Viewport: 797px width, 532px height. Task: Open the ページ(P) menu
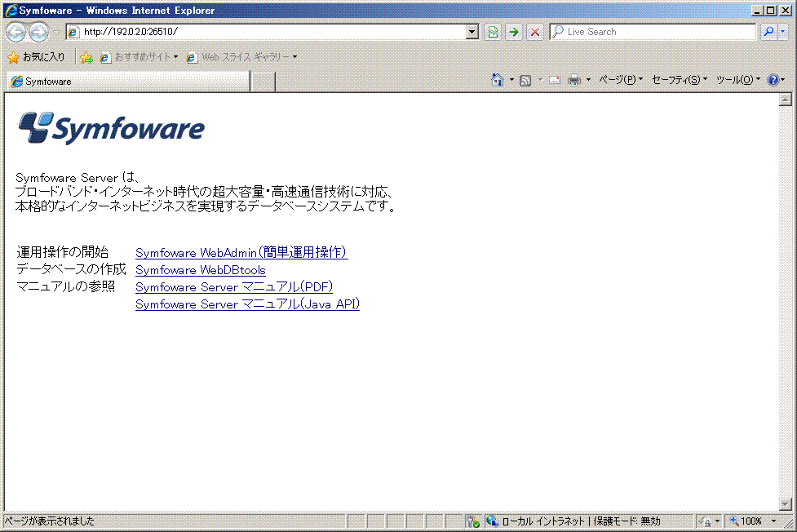click(x=620, y=80)
